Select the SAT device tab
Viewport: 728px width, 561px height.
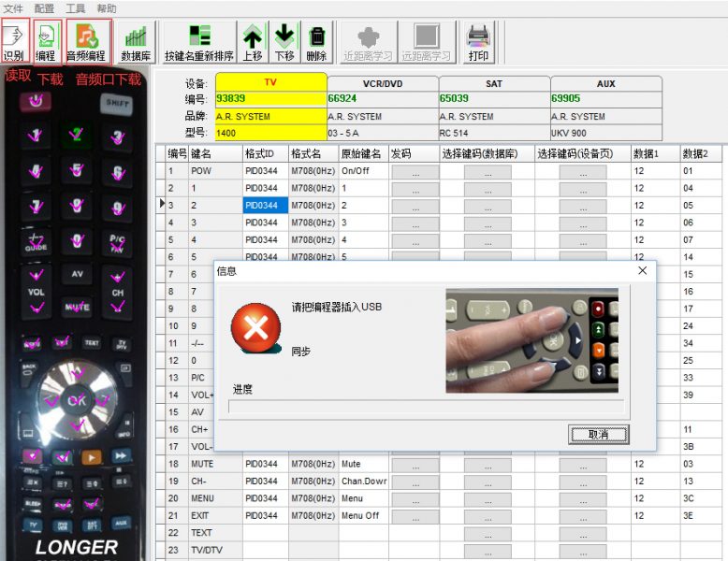click(x=493, y=83)
